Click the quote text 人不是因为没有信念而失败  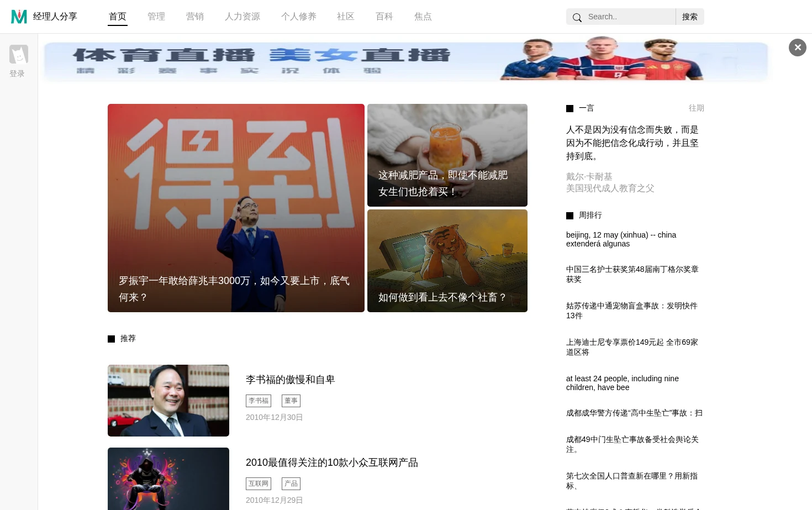pos(632,143)
